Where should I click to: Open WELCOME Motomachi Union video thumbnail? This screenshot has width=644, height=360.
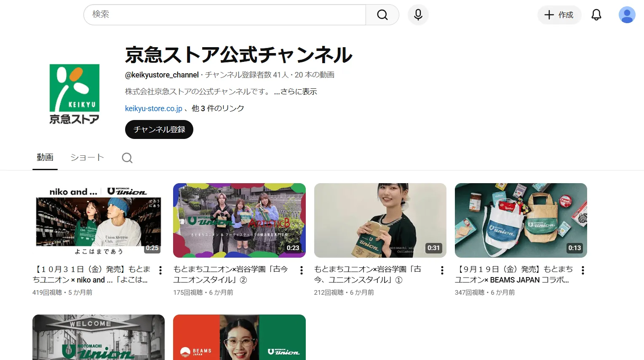pos(99,337)
